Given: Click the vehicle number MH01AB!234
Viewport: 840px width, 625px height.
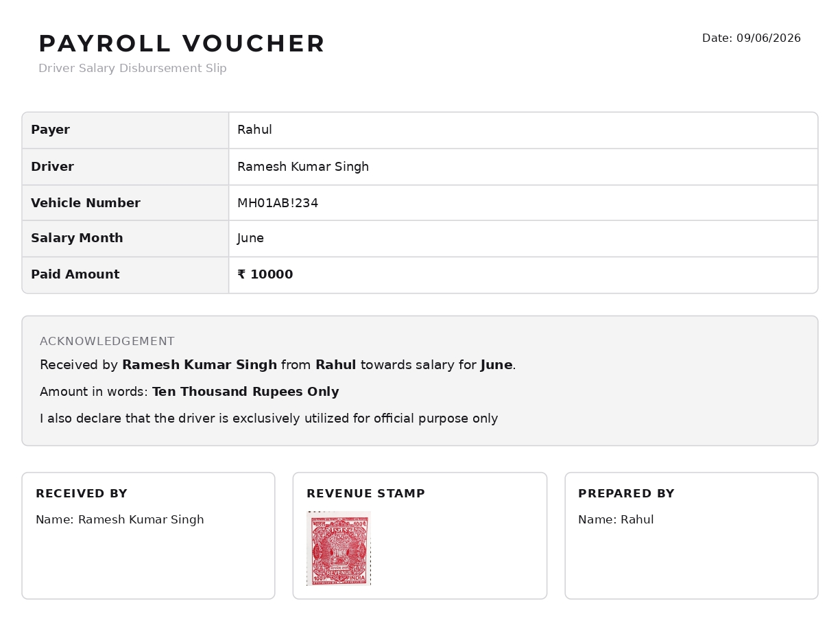Looking at the screenshot, I should [x=278, y=203].
